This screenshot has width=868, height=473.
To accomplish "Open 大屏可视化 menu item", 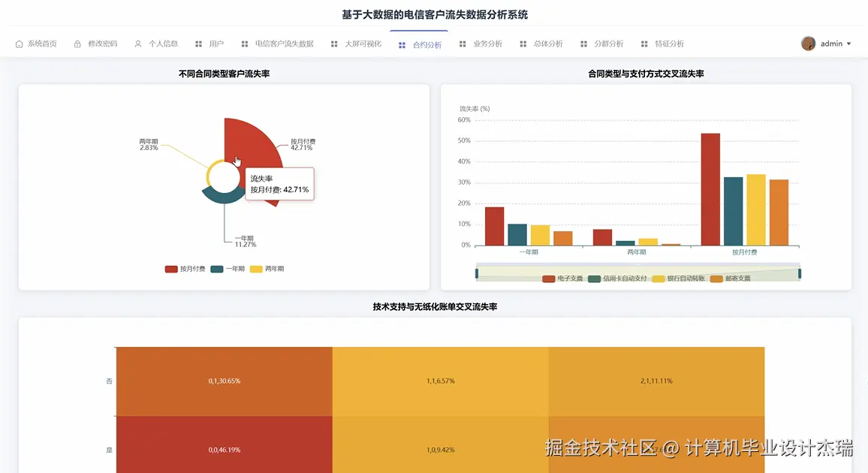I will (x=363, y=44).
